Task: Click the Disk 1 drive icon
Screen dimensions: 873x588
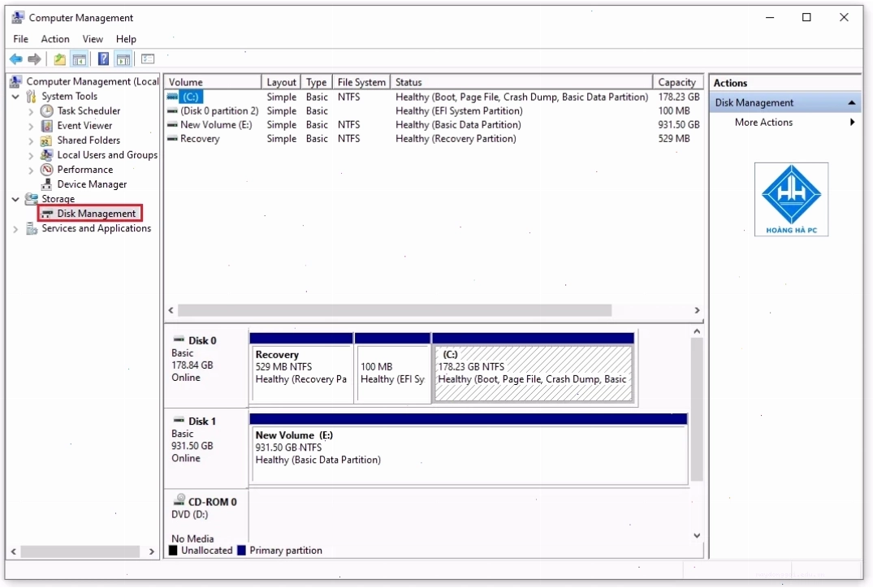Action: 179,420
